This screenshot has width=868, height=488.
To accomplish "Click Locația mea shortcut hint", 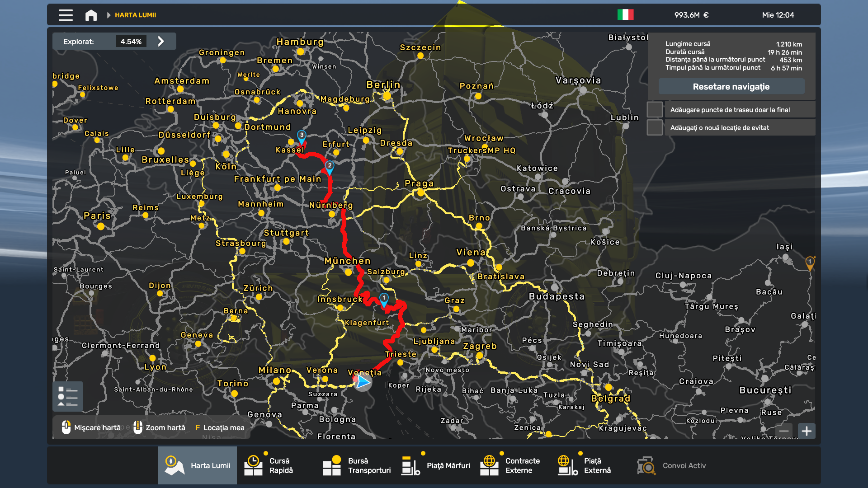I will (x=220, y=427).
